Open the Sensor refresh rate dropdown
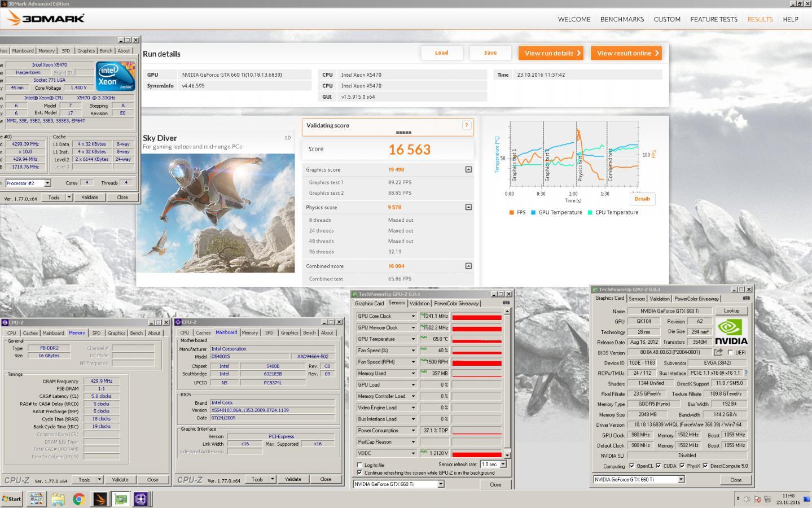The width and height of the screenshot is (812, 508). coord(503,464)
